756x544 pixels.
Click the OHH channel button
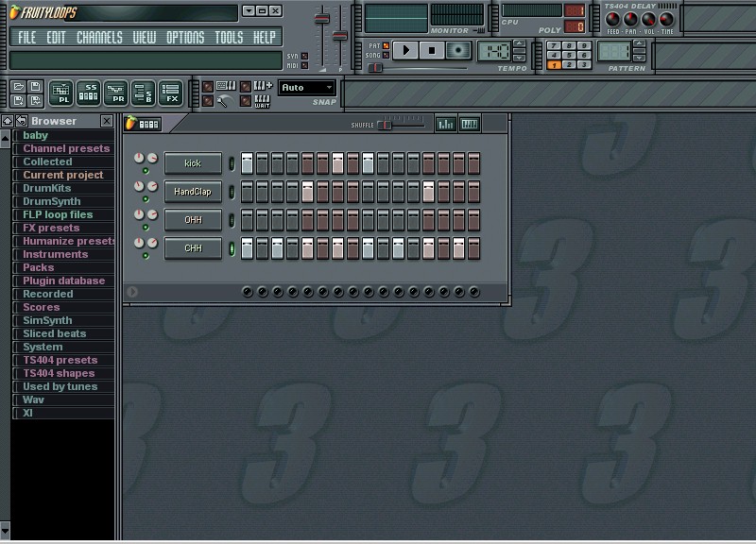[x=193, y=220]
